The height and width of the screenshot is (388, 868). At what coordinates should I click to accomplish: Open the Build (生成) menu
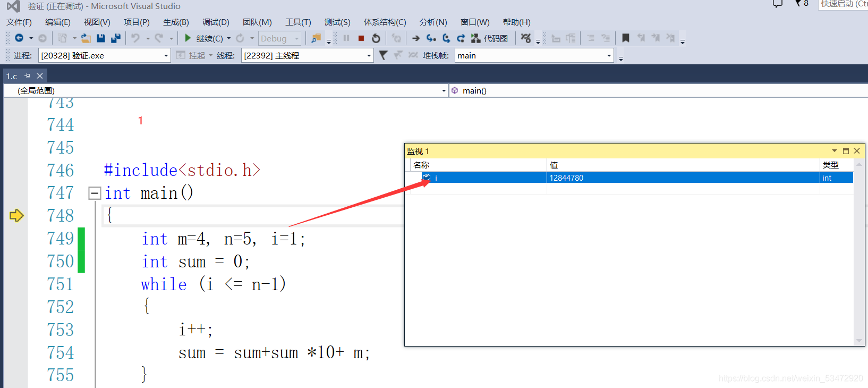(176, 22)
